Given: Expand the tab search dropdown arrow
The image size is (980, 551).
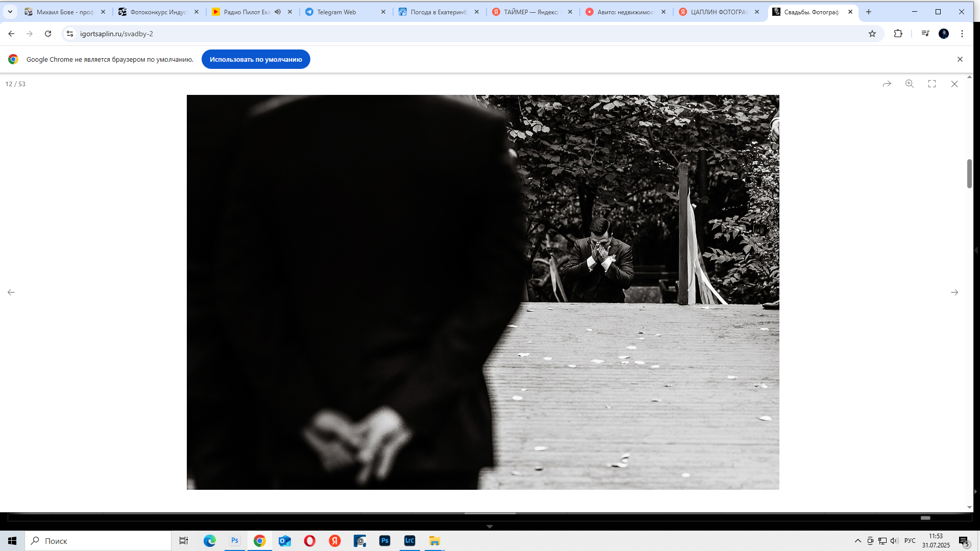Looking at the screenshot, I should tap(10, 12).
